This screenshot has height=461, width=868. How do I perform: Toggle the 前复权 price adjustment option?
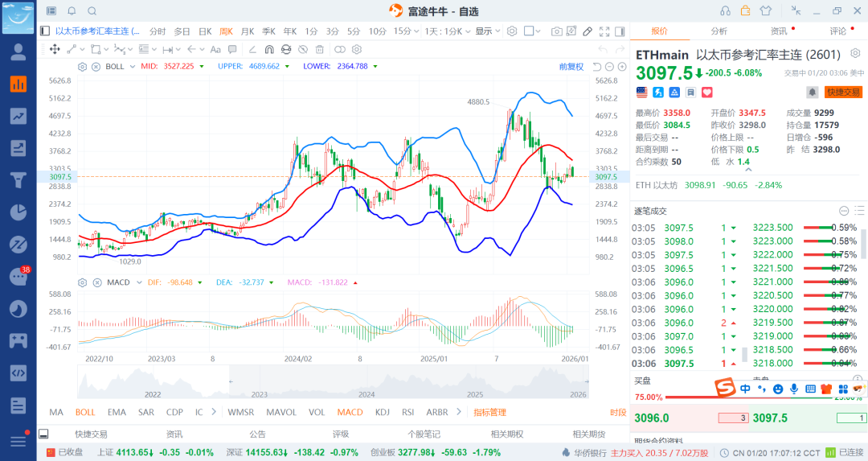pos(571,66)
